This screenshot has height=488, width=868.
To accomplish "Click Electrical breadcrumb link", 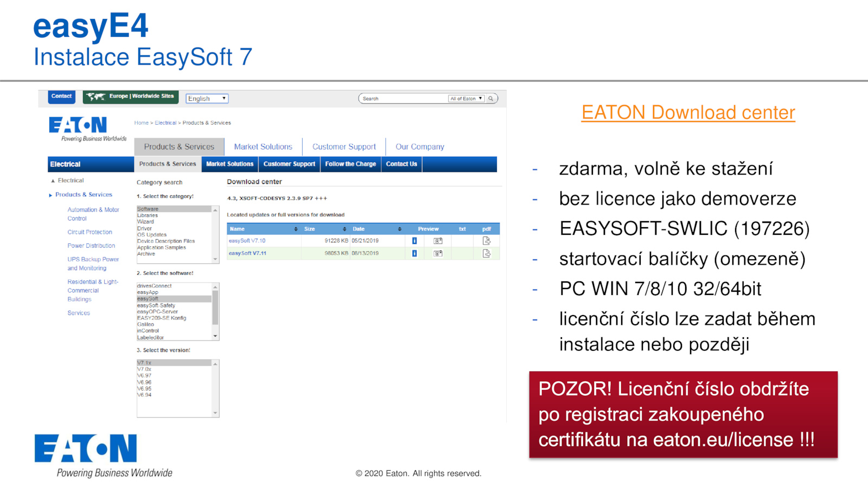I will (165, 123).
